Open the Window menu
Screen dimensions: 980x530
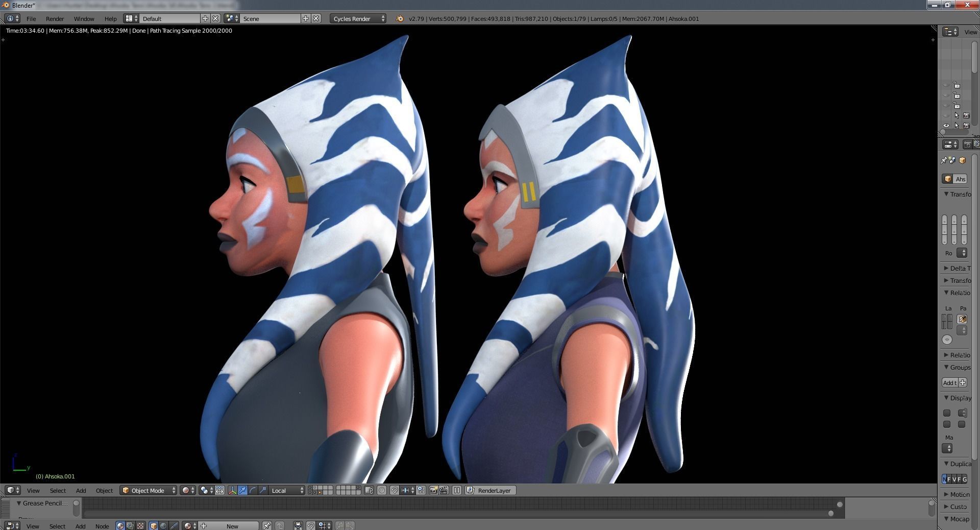(84, 18)
